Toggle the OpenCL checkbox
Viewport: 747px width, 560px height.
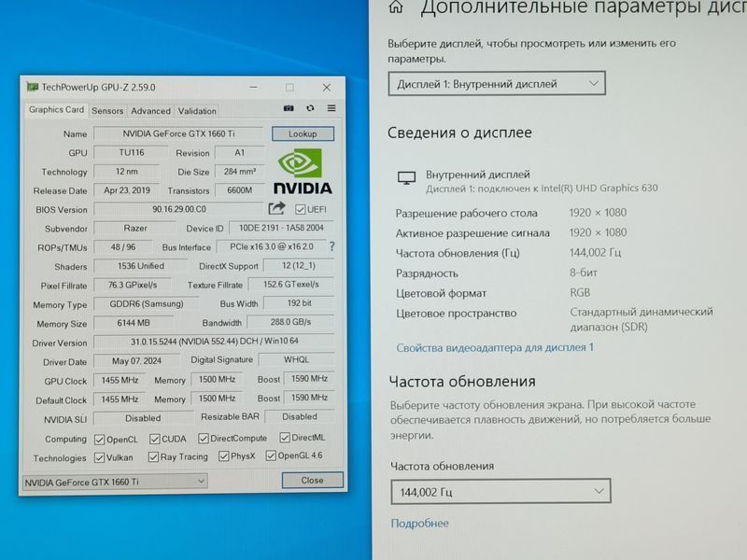[x=99, y=440]
